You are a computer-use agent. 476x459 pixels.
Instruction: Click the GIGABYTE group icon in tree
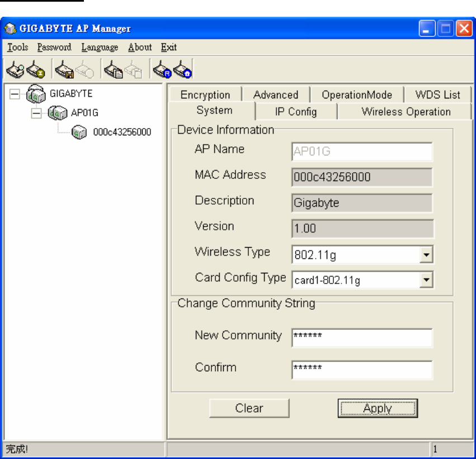pyautogui.click(x=36, y=94)
